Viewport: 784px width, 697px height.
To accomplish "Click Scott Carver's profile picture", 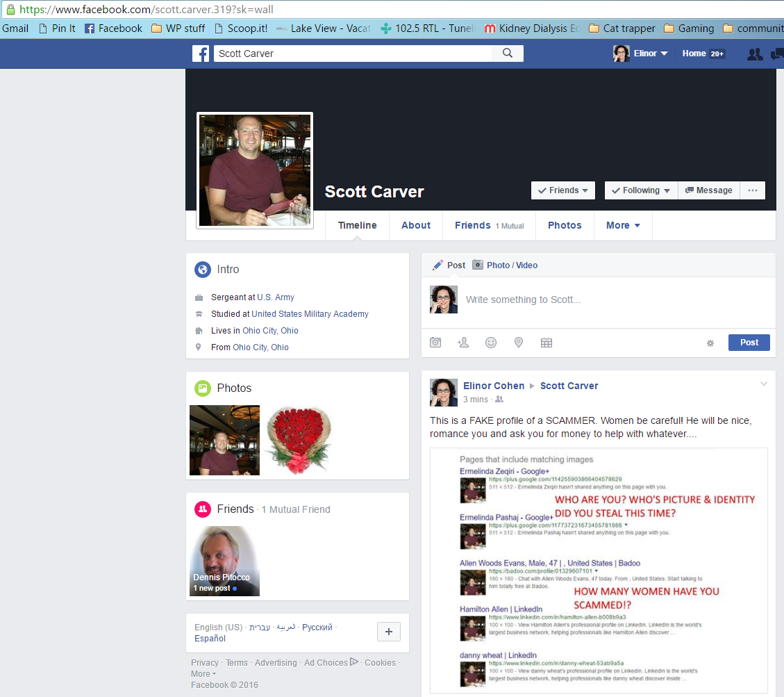I will click(x=255, y=170).
